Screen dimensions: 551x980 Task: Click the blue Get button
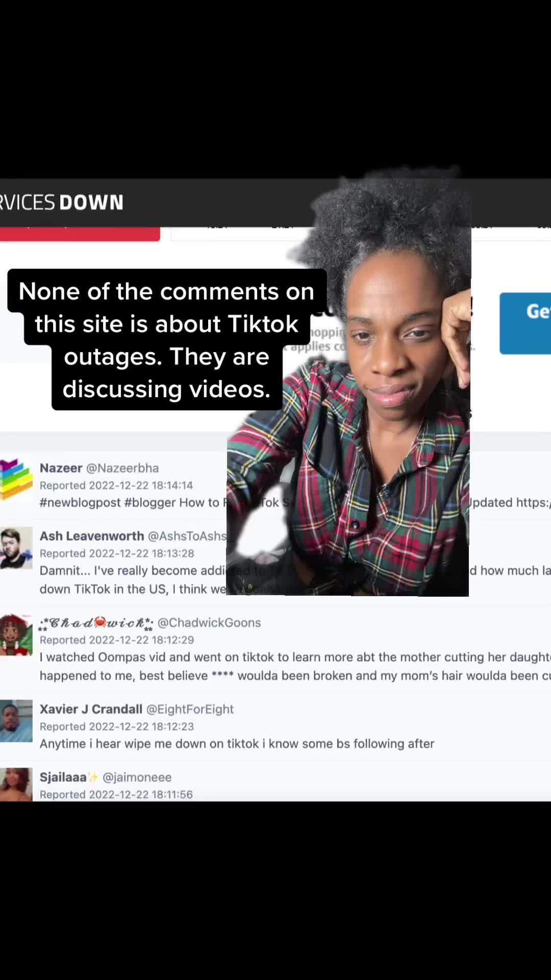pos(525,323)
